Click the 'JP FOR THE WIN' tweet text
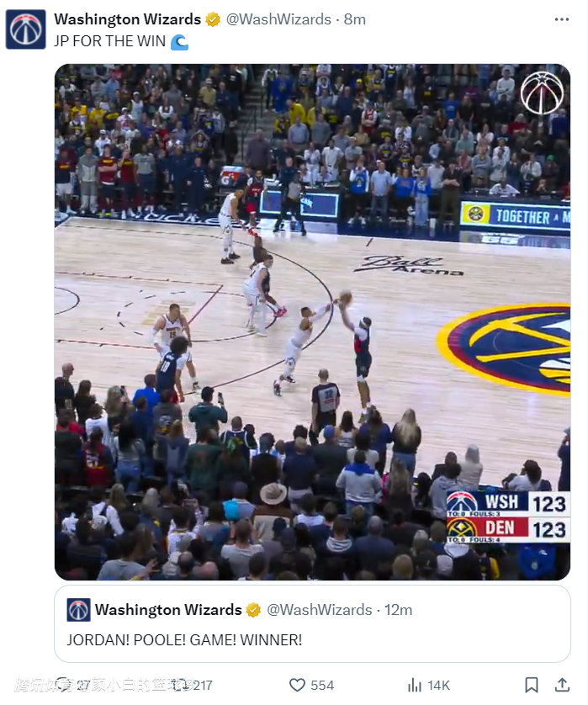588x705 pixels. 109,41
